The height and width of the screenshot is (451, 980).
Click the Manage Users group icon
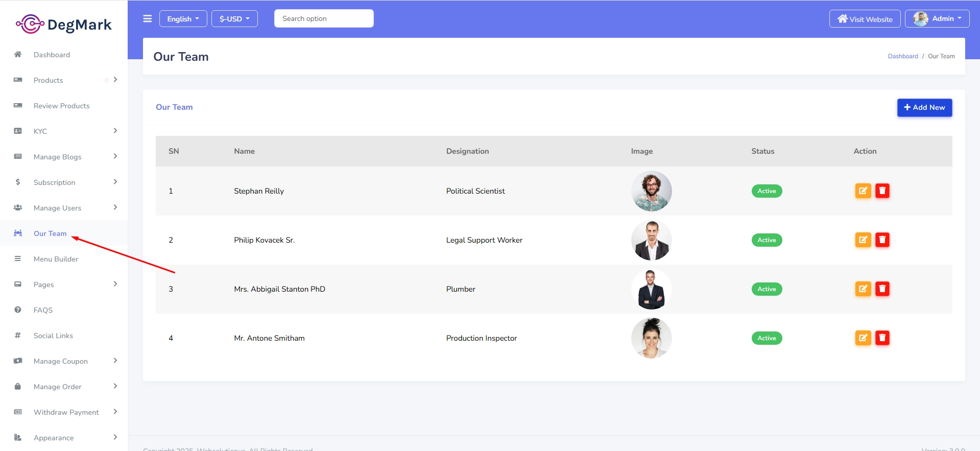[x=18, y=207]
